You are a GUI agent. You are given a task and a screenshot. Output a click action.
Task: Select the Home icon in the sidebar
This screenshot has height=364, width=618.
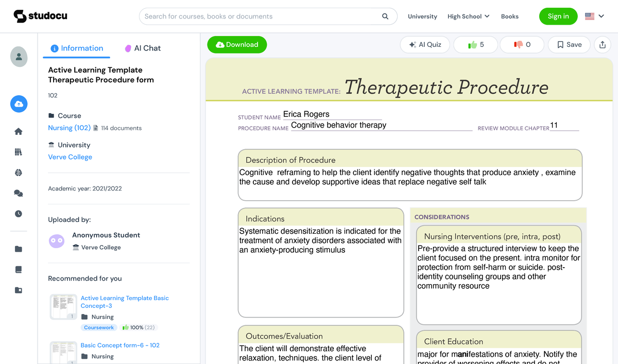point(19,131)
